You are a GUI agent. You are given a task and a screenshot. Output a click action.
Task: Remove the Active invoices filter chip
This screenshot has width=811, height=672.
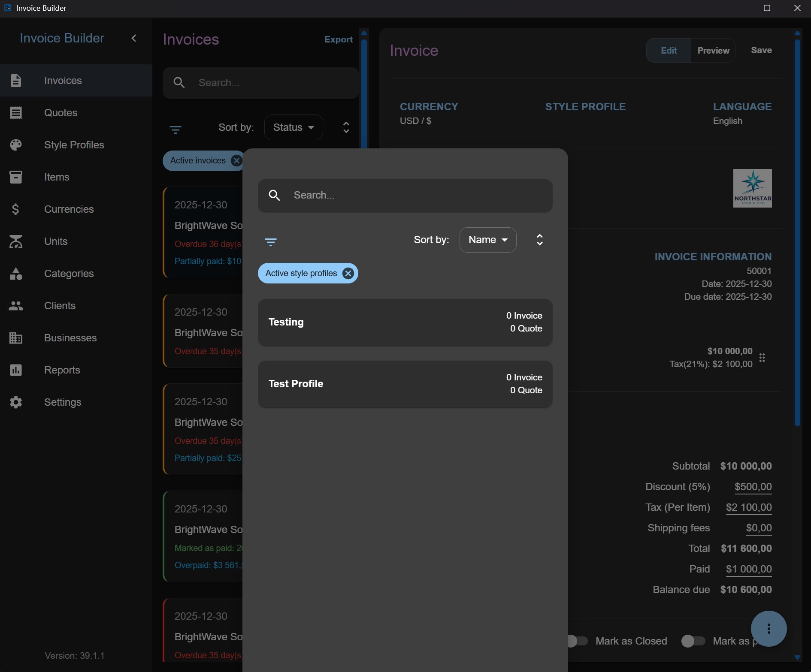tap(236, 160)
